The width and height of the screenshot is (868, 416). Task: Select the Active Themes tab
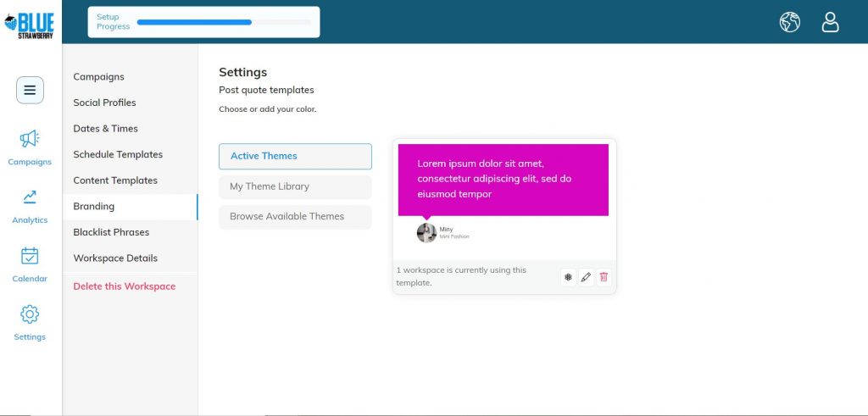tap(295, 156)
